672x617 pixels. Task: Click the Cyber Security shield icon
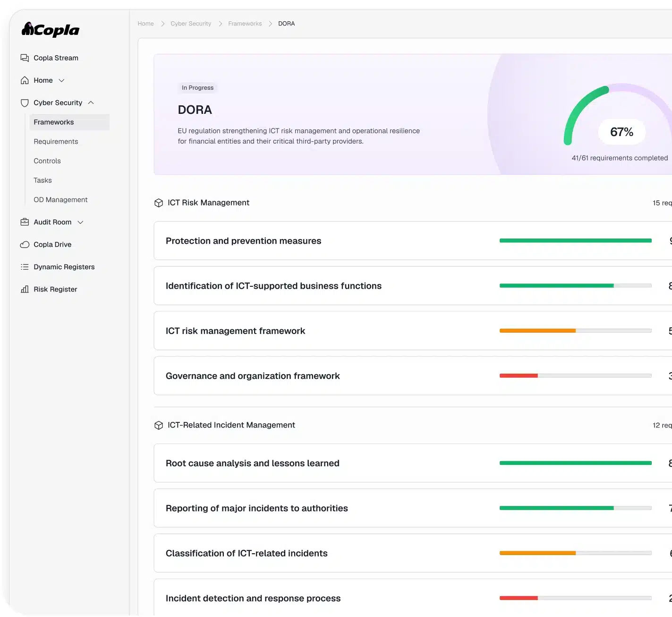[x=25, y=103]
